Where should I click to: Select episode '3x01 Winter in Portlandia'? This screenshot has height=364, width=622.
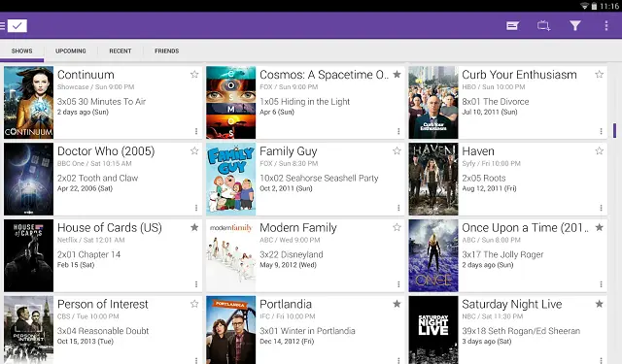point(307,331)
